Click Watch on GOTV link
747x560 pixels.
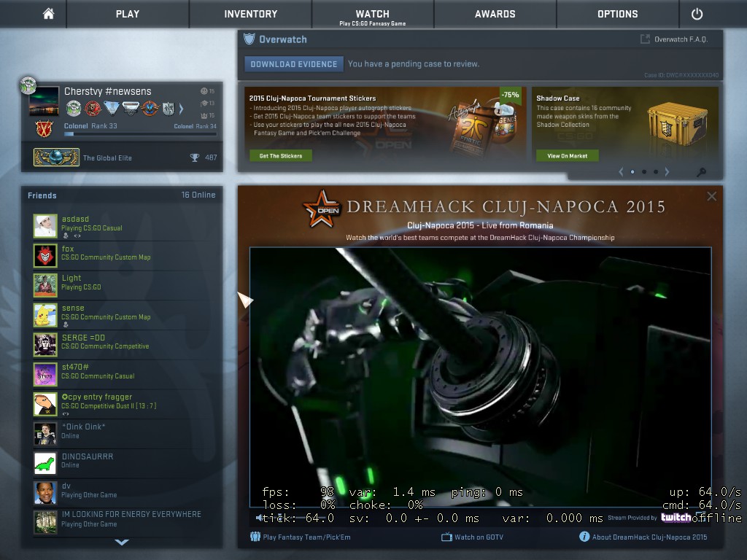(x=479, y=537)
